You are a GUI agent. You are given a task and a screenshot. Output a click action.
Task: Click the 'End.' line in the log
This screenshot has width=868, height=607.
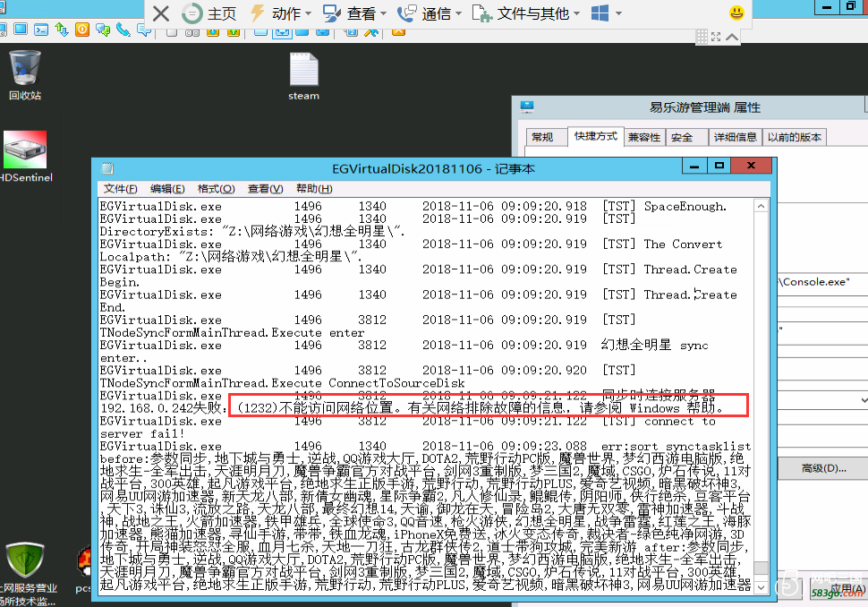click(113, 307)
